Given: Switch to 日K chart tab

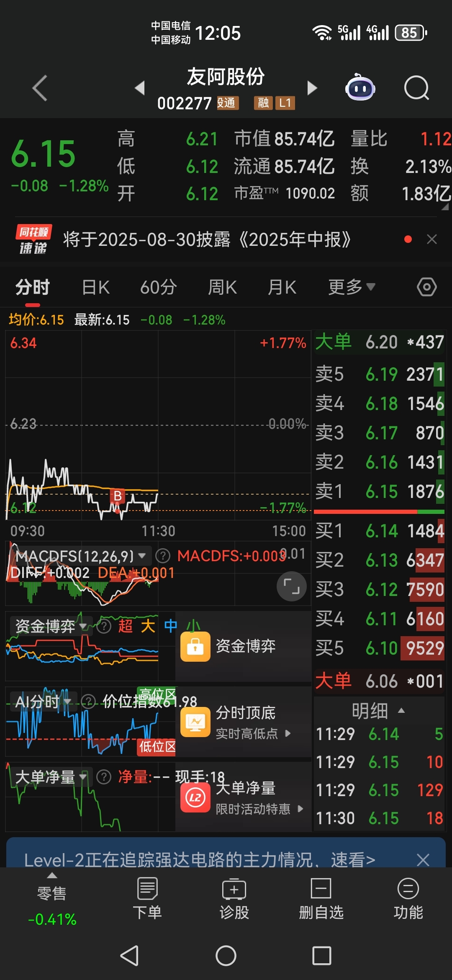Looking at the screenshot, I should (x=96, y=287).
